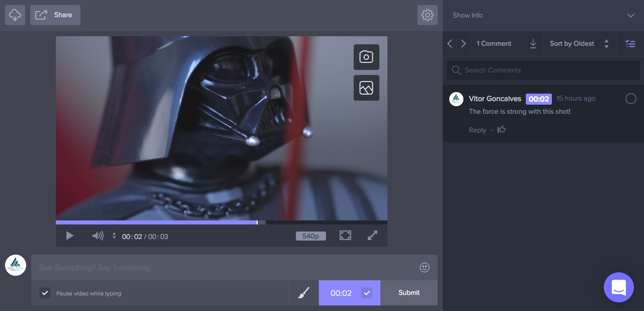Click Vitor Goncalves' avatar
The width and height of the screenshot is (644, 311).
[x=456, y=99]
